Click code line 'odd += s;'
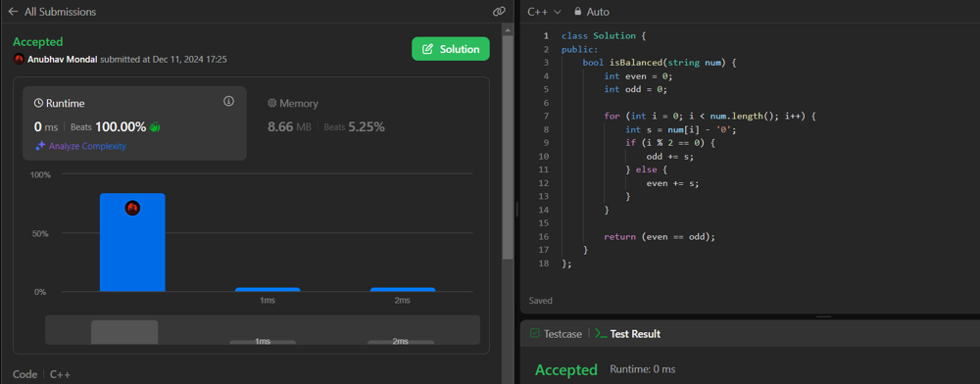Viewport: 980px width, 384px height. point(670,156)
